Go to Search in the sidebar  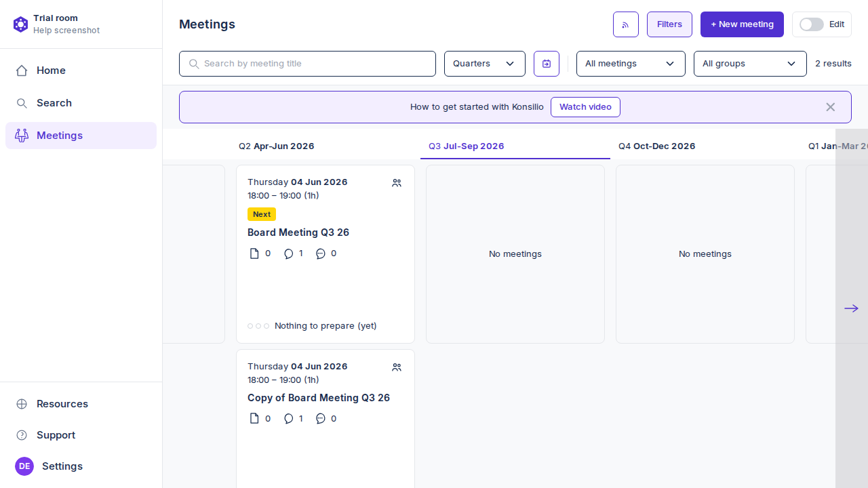click(81, 103)
